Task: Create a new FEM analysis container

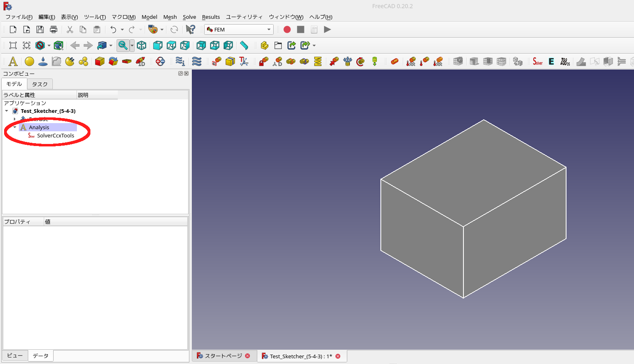Action: point(13,61)
